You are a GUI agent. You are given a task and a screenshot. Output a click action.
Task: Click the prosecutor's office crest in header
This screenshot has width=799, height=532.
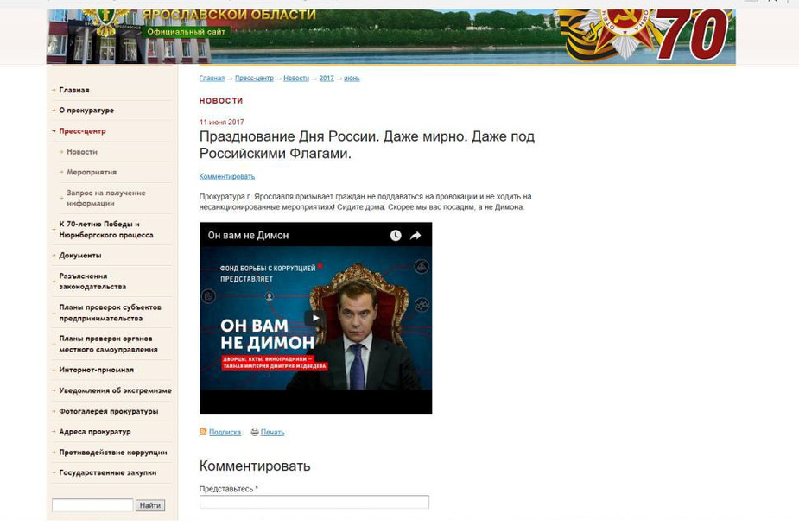click(106, 23)
